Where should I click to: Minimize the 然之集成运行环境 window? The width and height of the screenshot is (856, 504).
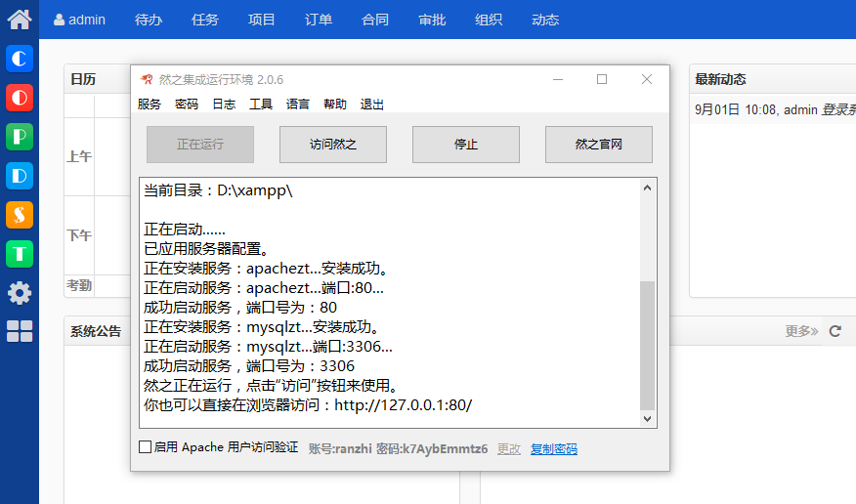click(x=558, y=80)
